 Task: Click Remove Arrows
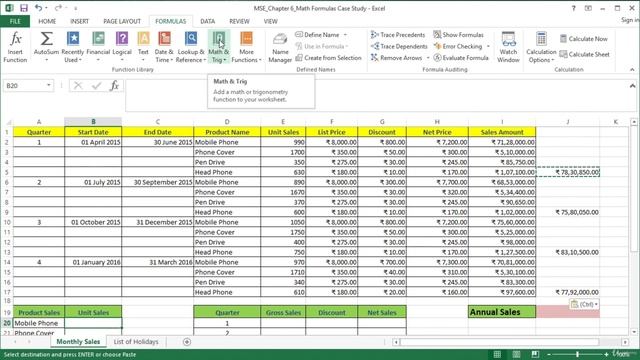pos(396,58)
